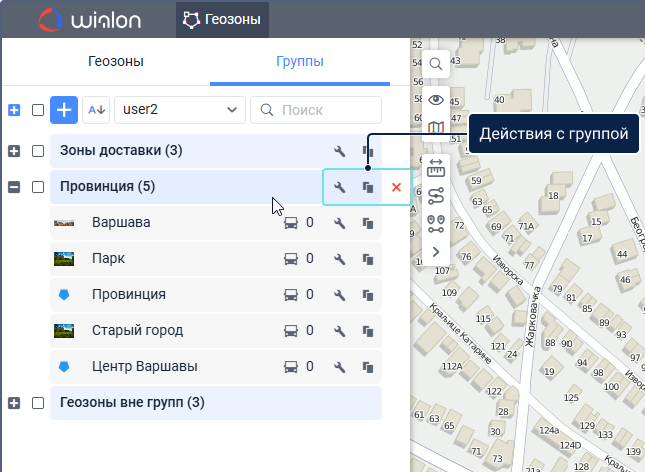This screenshot has height=472, width=645.
Task: Click the A-Z sort groups button
Action: tap(96, 109)
